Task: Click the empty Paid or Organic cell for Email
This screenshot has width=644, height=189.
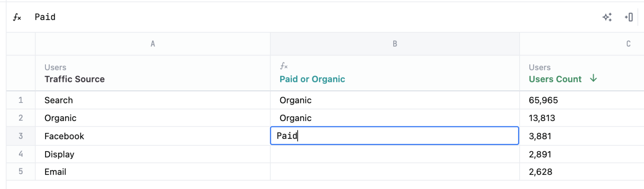Action: pos(394,172)
